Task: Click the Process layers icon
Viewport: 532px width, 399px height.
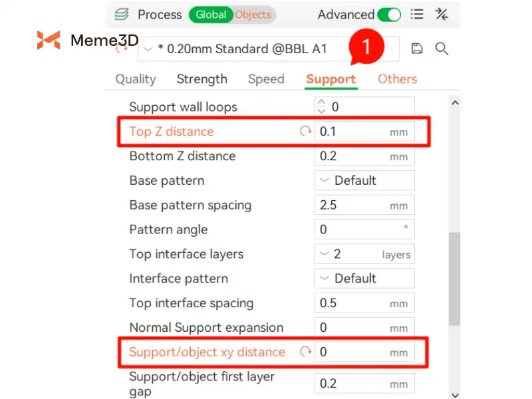Action: pyautogui.click(x=121, y=15)
